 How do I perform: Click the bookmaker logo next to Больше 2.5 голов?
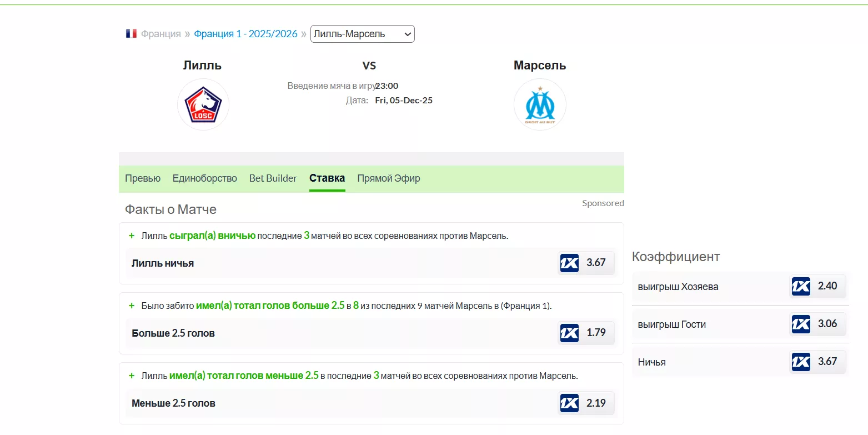coord(569,332)
